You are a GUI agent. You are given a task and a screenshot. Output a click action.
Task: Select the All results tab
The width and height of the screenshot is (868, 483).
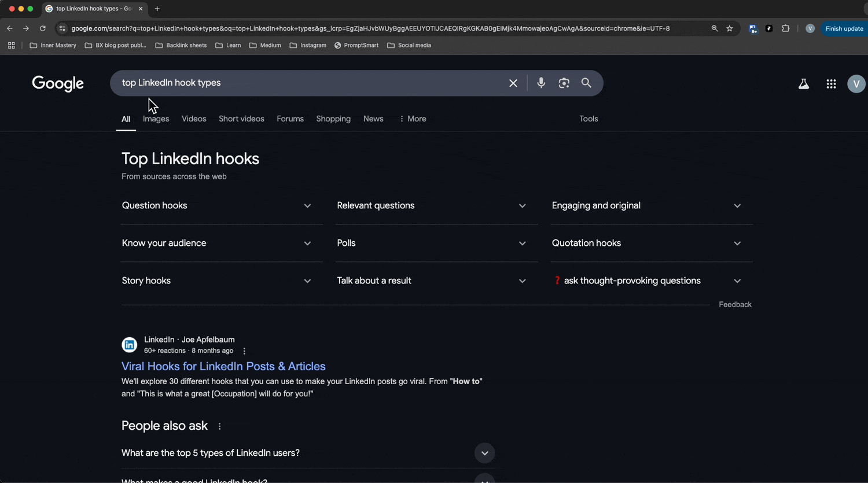[126, 119]
